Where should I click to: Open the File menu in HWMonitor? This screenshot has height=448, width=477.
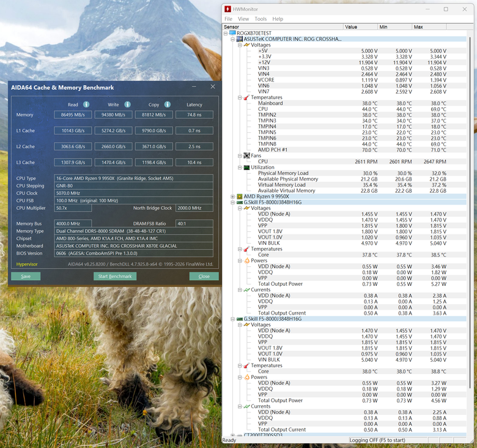click(228, 19)
